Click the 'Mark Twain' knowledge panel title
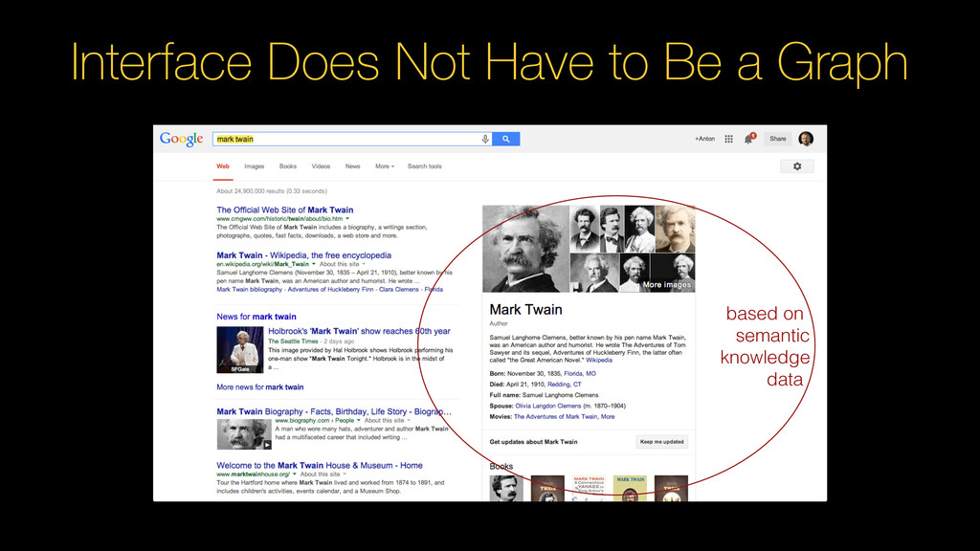 [525, 310]
